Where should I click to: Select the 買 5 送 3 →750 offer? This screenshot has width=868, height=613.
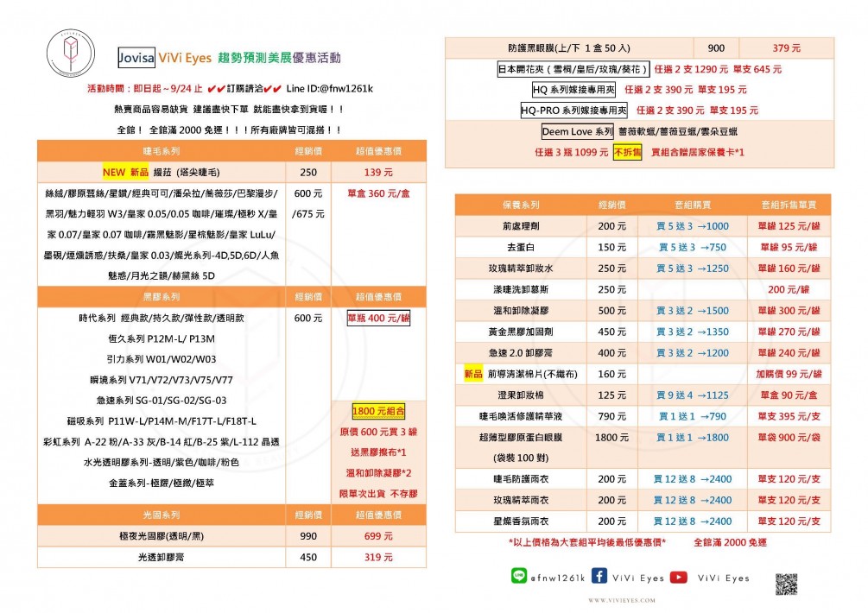(x=693, y=247)
